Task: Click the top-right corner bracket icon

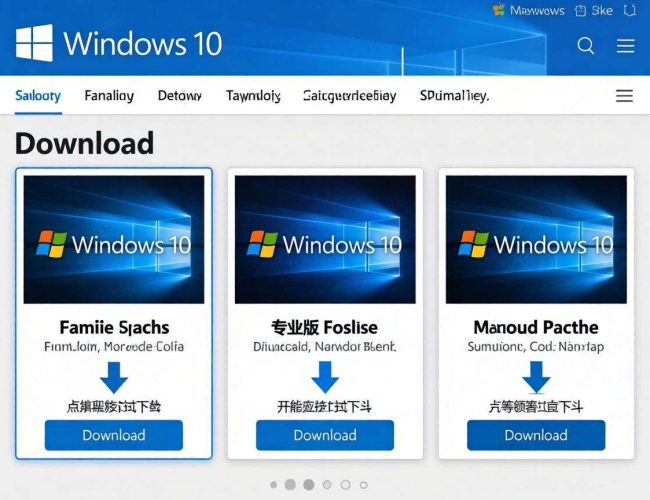Action: point(630,10)
